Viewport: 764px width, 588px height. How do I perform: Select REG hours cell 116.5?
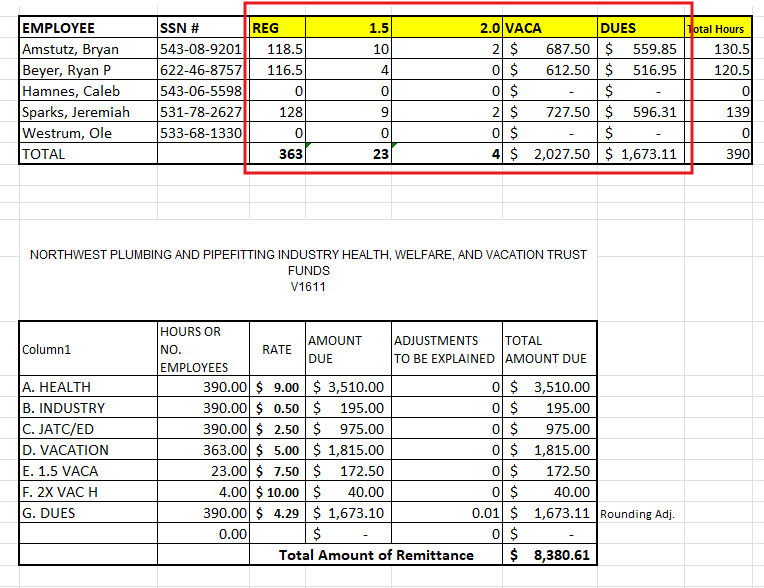277,70
